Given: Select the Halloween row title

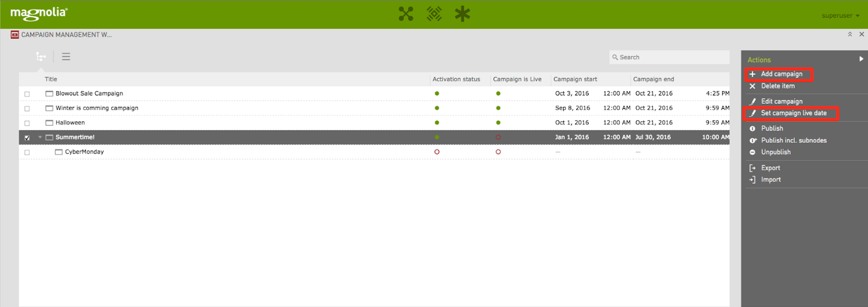Looking at the screenshot, I should point(71,123).
